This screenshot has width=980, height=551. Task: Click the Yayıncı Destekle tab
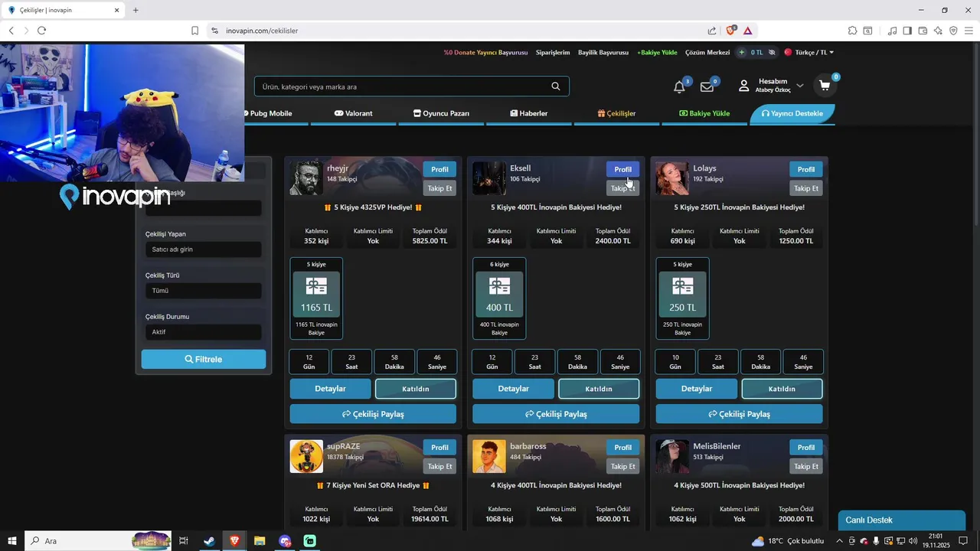(792, 113)
